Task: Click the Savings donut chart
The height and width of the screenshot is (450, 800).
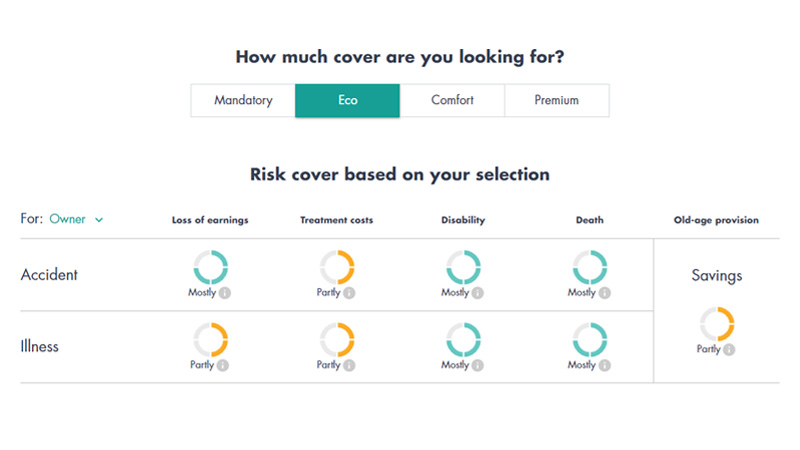Action: 717,324
